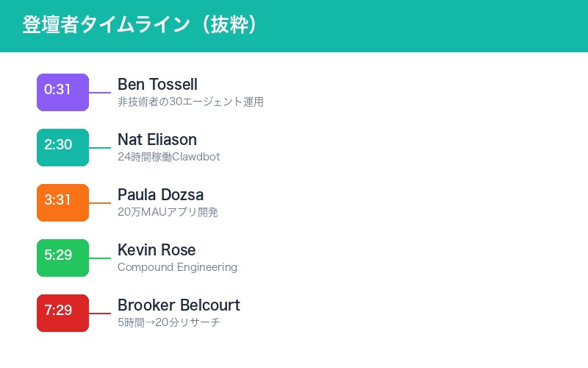The width and height of the screenshot is (588, 368).
Task: Select the Compound Engineering subtitle
Action: [177, 267]
